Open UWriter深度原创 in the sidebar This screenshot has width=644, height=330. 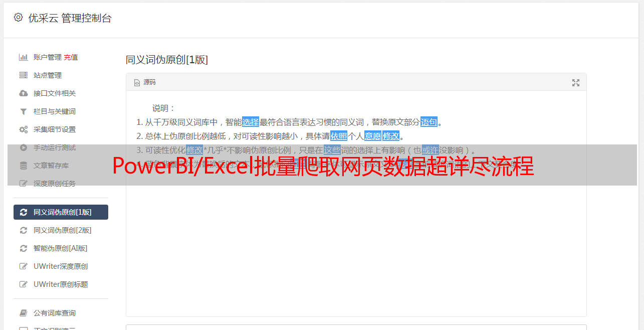(x=61, y=266)
